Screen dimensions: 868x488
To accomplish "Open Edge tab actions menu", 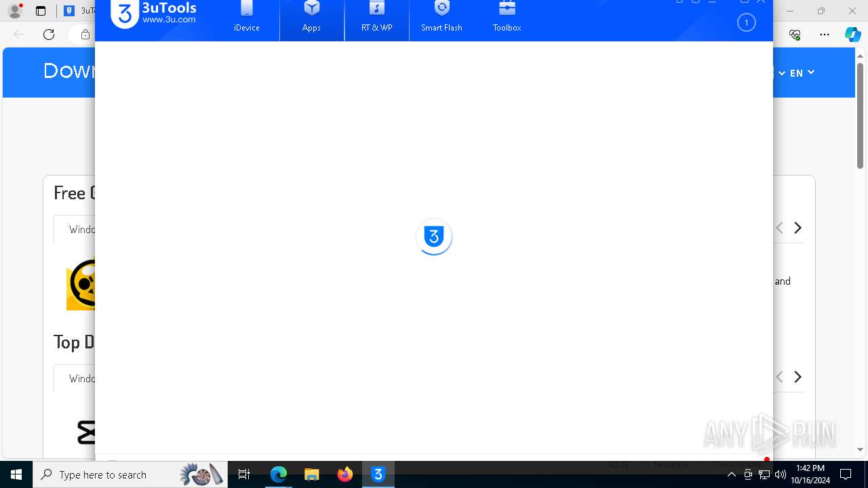I will pyautogui.click(x=41, y=11).
